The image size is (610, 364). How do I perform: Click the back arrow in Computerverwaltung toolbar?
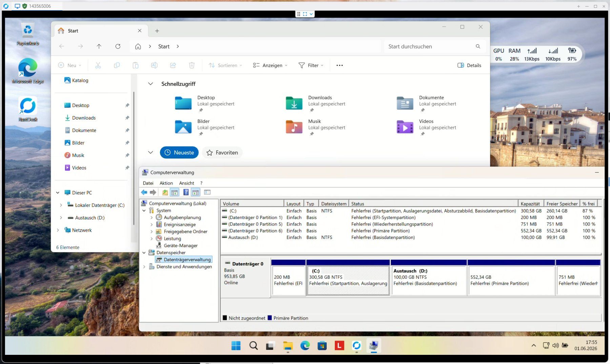(144, 192)
